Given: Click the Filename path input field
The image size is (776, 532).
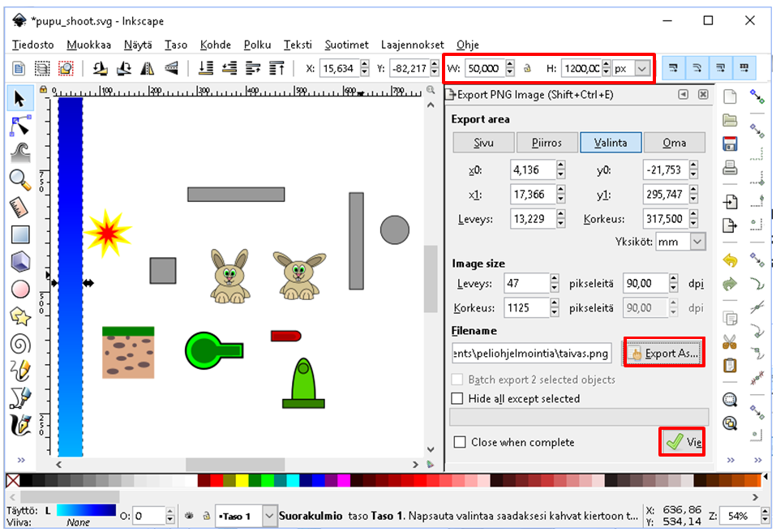Looking at the screenshot, I should pos(532,354).
